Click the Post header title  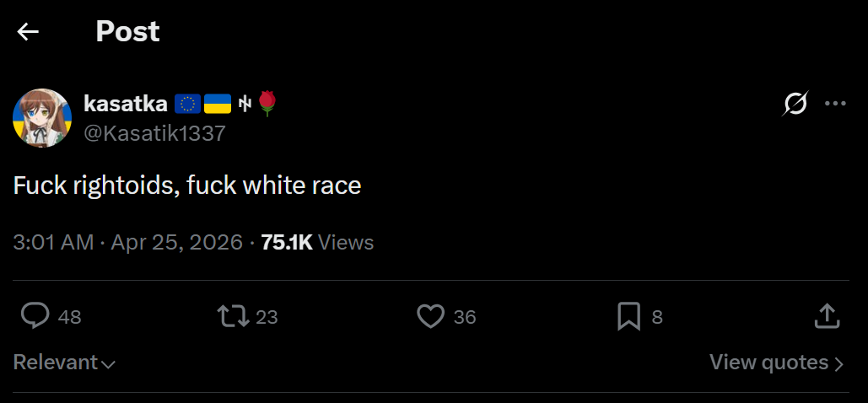[127, 32]
